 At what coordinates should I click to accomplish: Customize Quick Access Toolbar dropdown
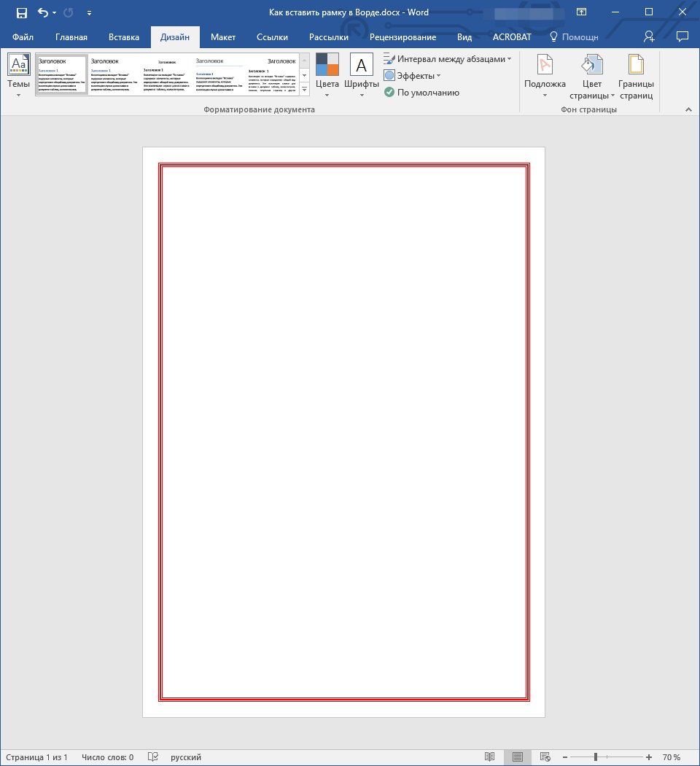pos(90,13)
